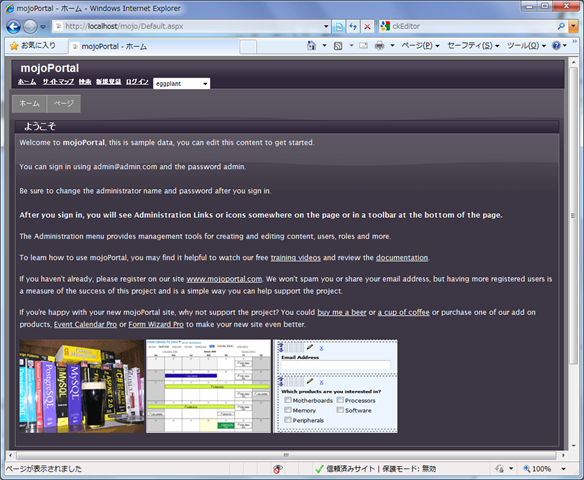Click the pencil edit icon above Email Address
The width and height of the screenshot is (584, 480).
coord(310,347)
